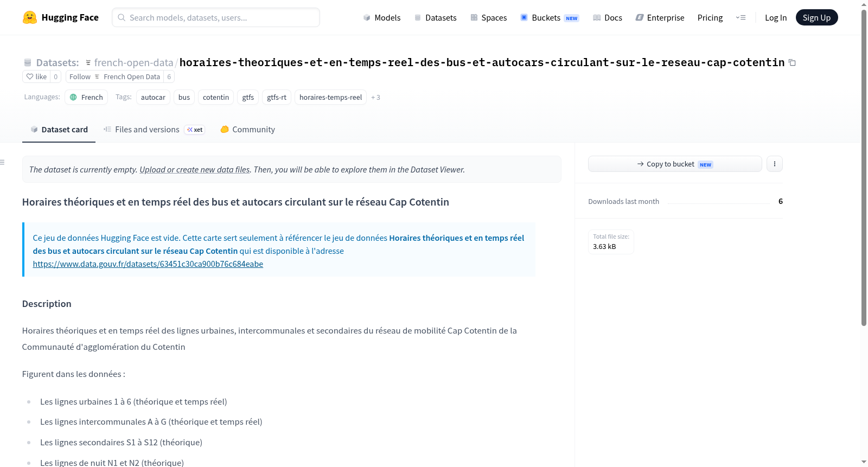Click the Log In link
This screenshot has height=467, width=868.
click(776, 17)
